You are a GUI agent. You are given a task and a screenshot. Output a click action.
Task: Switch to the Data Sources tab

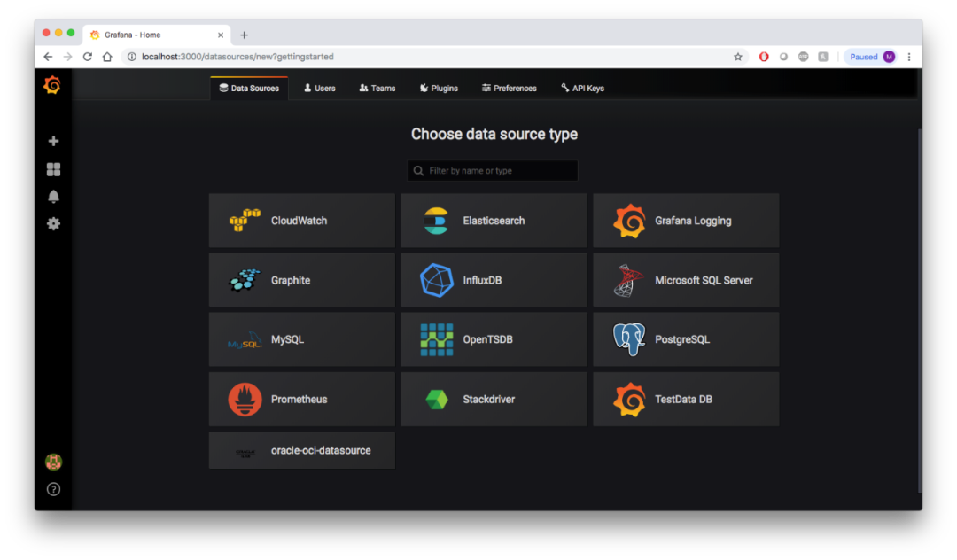[249, 89]
